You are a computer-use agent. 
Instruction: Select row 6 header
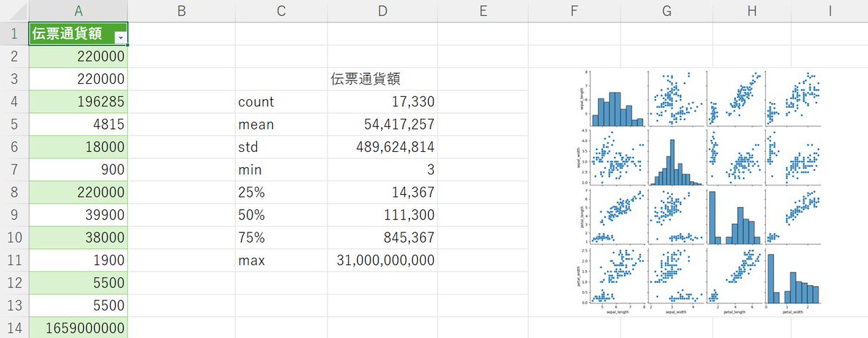(x=14, y=147)
